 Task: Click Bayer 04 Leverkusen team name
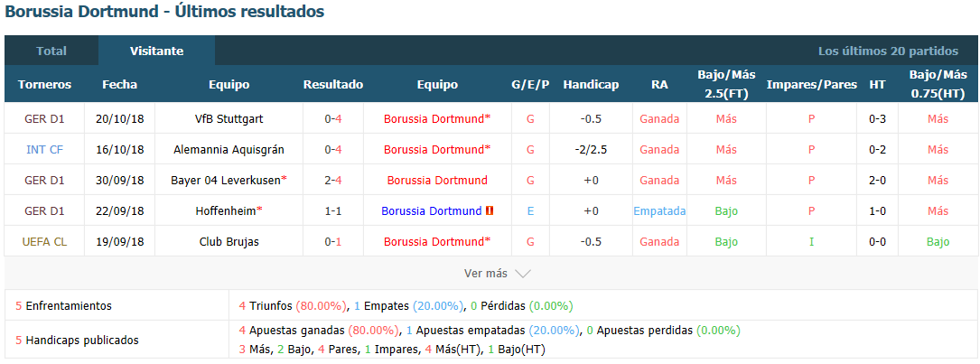click(226, 180)
